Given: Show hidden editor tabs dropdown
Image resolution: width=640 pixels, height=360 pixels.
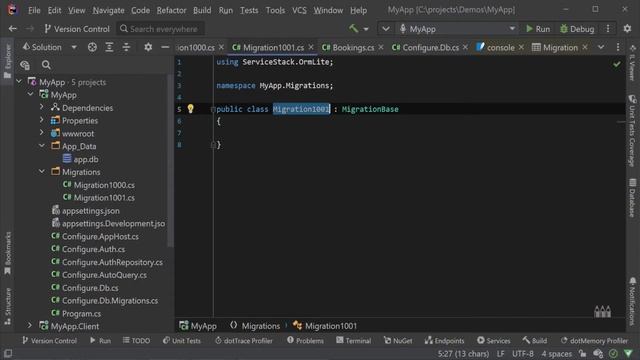Looking at the screenshot, I should 601,47.
